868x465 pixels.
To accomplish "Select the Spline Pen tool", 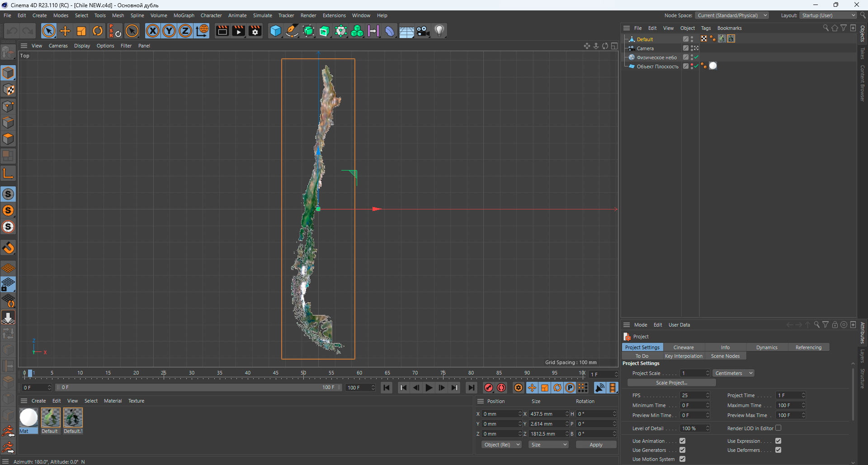I will tap(292, 31).
